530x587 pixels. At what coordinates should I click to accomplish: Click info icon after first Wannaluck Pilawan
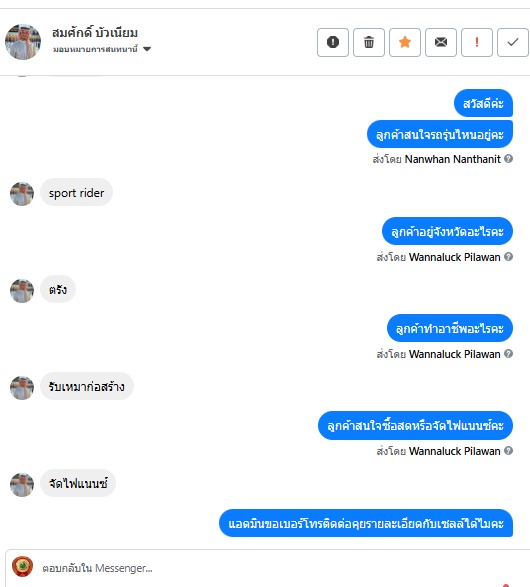pyautogui.click(x=508, y=257)
